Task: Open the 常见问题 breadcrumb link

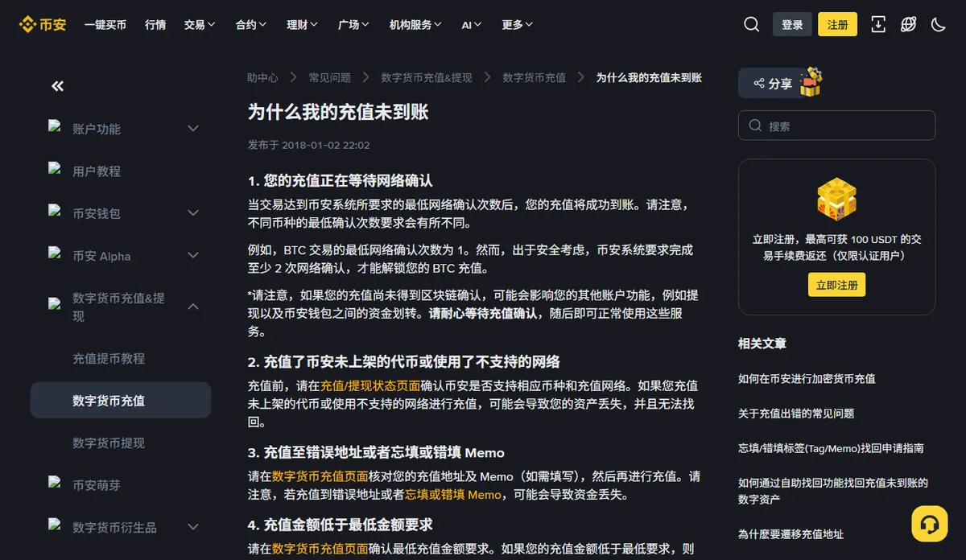Action: pyautogui.click(x=330, y=78)
